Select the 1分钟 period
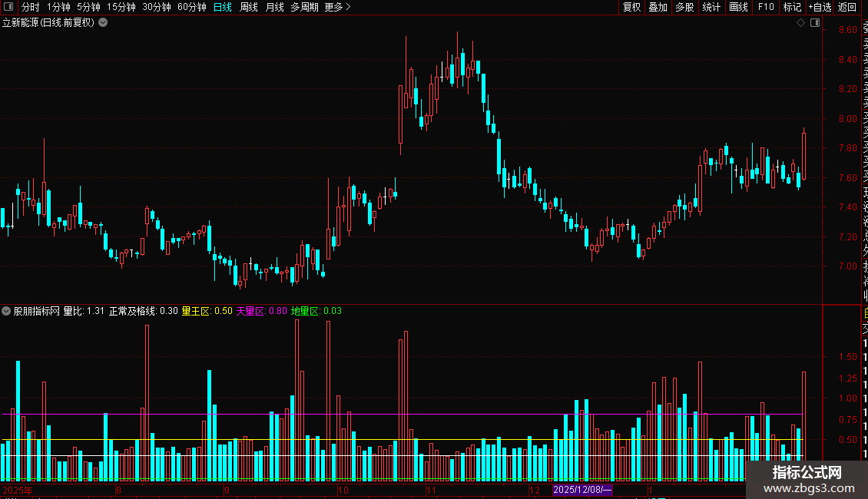The image size is (868, 499). pos(58,7)
